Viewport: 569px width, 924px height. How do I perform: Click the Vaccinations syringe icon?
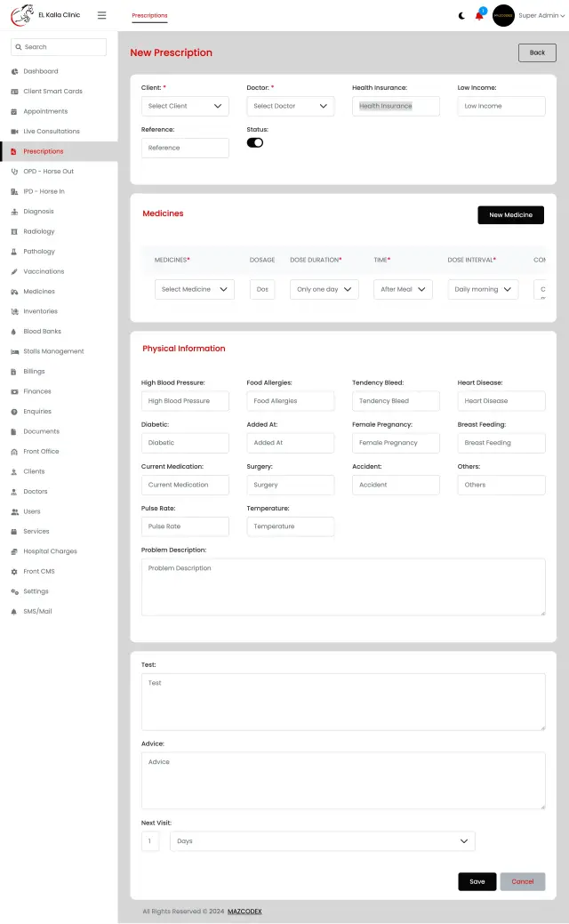click(14, 271)
